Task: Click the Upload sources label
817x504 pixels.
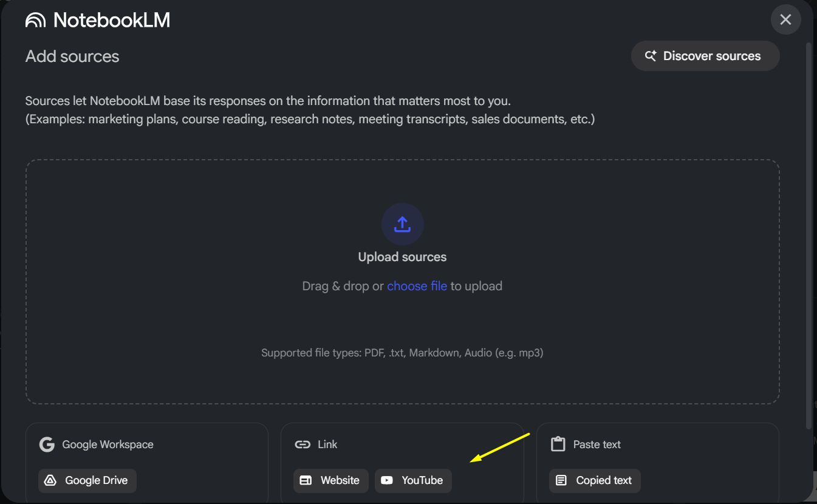Action: tap(402, 257)
